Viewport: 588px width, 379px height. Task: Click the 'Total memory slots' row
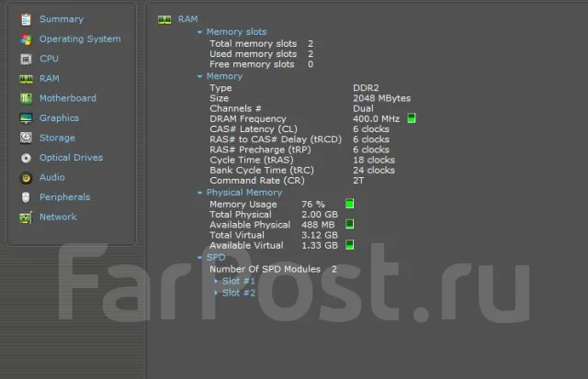[x=261, y=44]
